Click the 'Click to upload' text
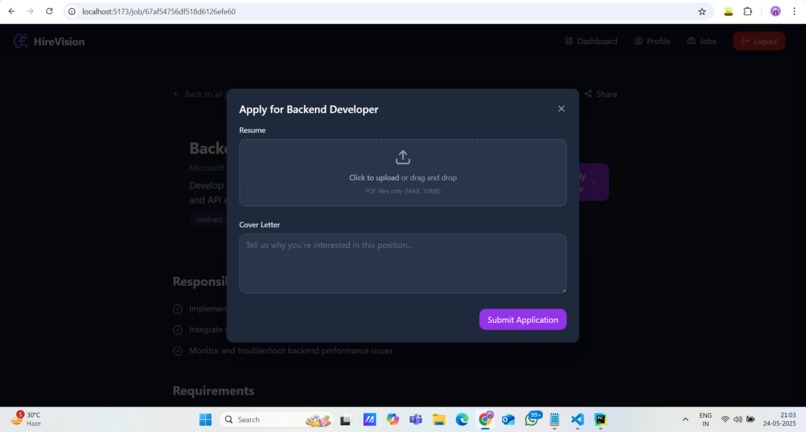Viewport: 806px width, 432px height. [374, 177]
